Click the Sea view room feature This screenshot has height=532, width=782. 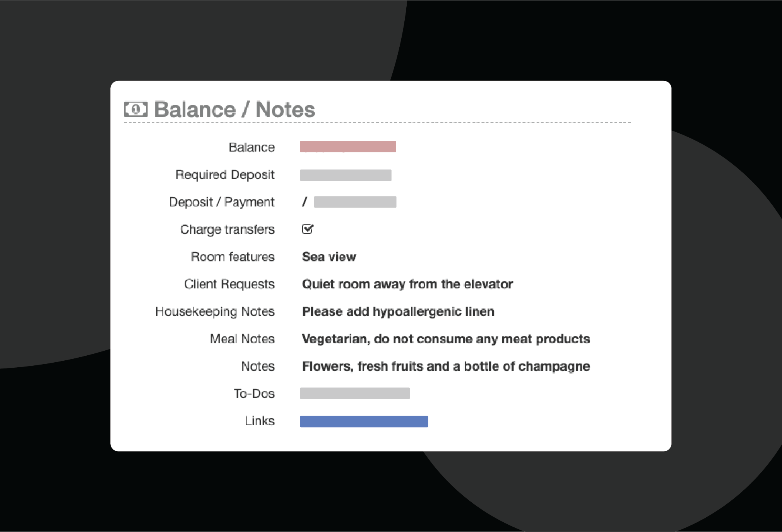pyautogui.click(x=329, y=257)
